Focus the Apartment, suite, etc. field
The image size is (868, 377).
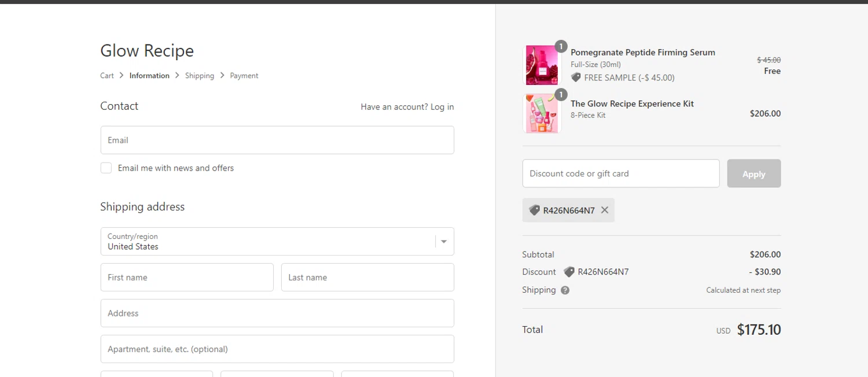tap(277, 349)
